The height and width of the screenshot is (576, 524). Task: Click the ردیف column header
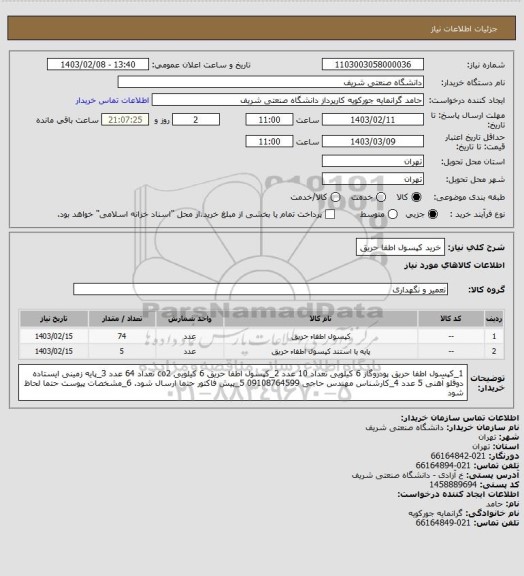[x=494, y=318]
